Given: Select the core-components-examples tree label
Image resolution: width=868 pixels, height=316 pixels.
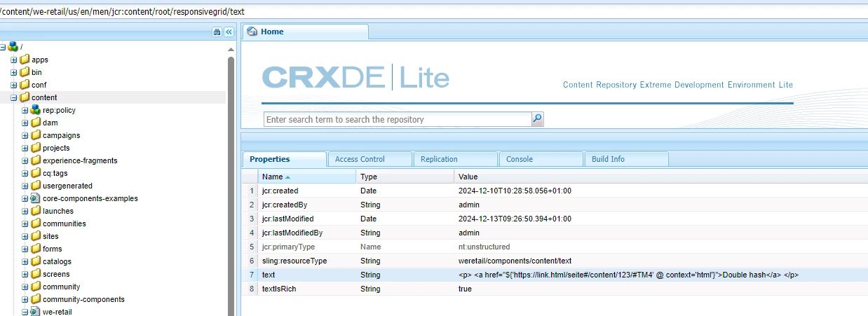Looking at the screenshot, I should [x=90, y=198].
